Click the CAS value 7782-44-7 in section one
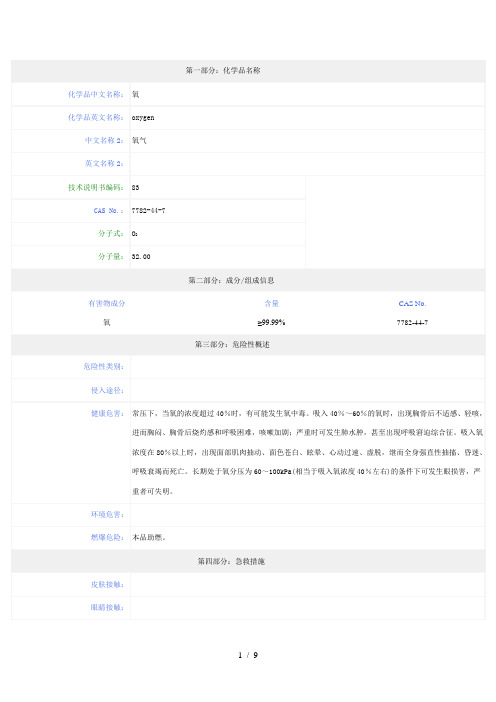This screenshot has width=496, height=702. click(x=148, y=210)
